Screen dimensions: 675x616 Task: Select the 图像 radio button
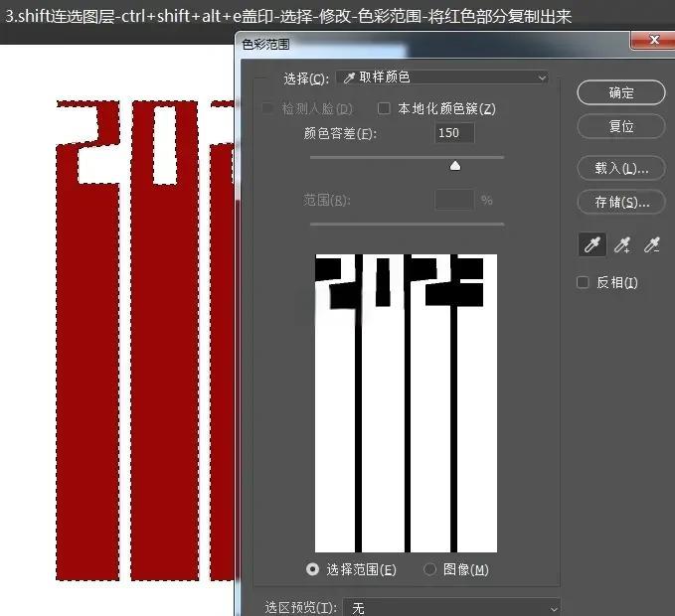[429, 569]
